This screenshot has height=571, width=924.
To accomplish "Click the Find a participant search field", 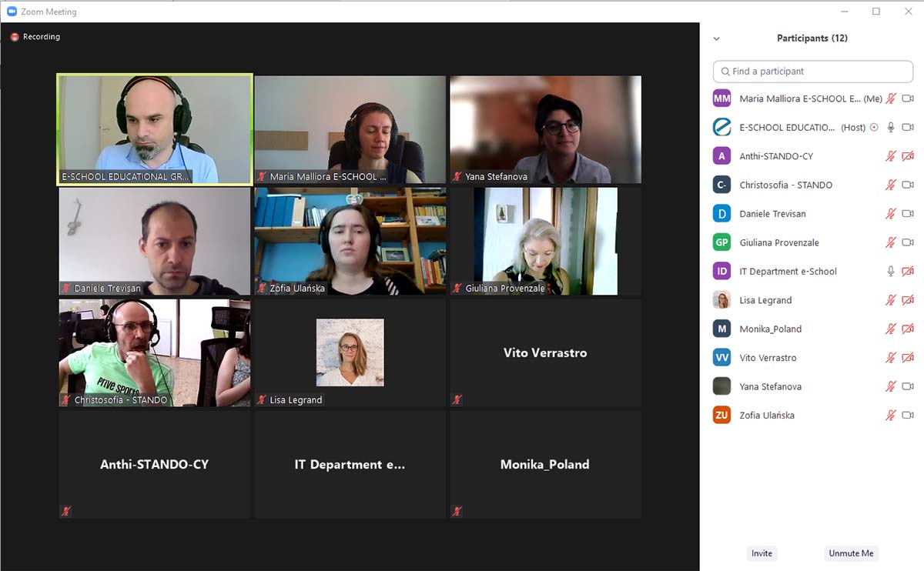I will [812, 71].
